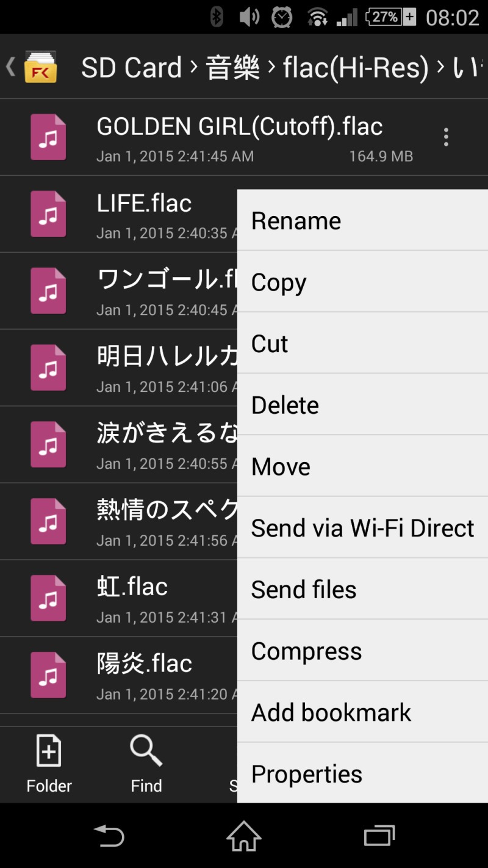488x868 pixels.
Task: Tap the music icon beside 虹.flac
Action: point(48,599)
